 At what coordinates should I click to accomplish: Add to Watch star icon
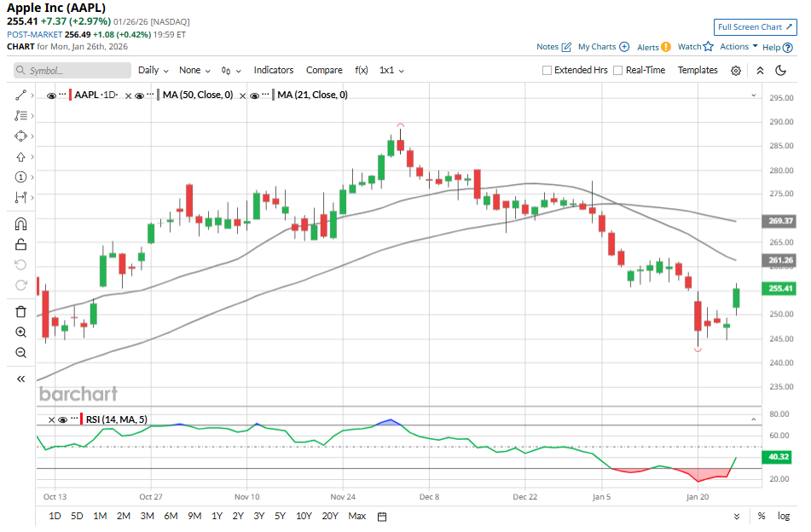(708, 47)
